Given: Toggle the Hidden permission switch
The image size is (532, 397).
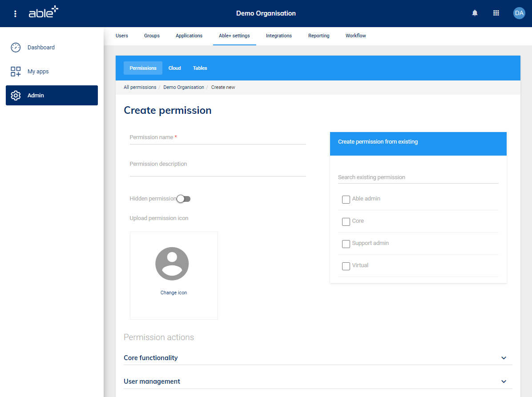Looking at the screenshot, I should tap(183, 199).
